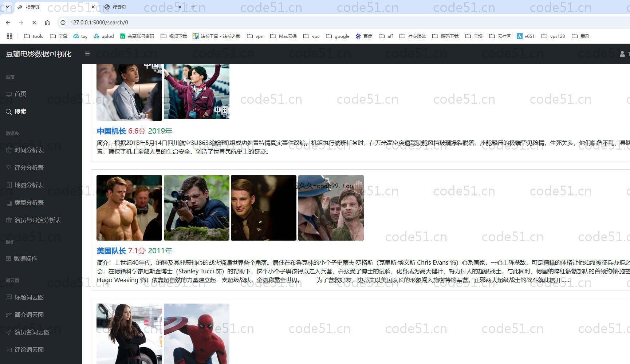Screen dimensions: 630x364
Task: Open the v651 bookmark
Action: (x=525, y=36)
